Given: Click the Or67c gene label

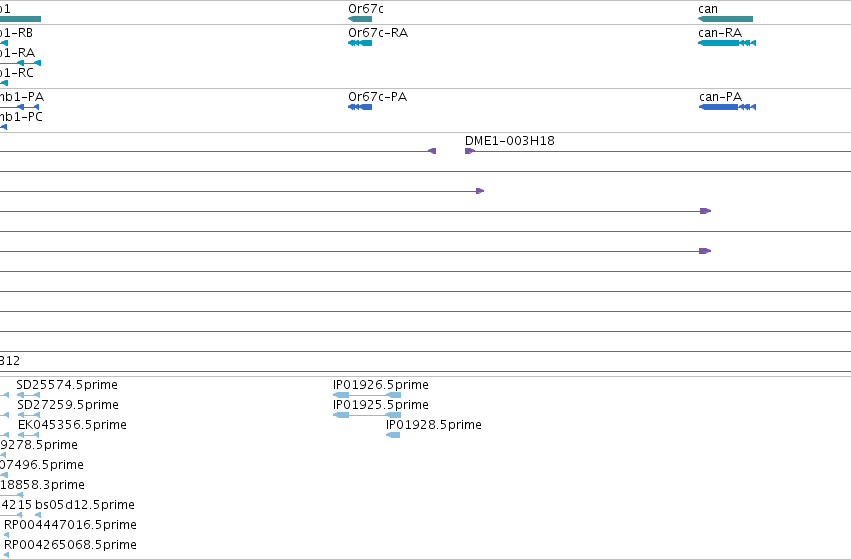Looking at the screenshot, I should (x=366, y=9).
